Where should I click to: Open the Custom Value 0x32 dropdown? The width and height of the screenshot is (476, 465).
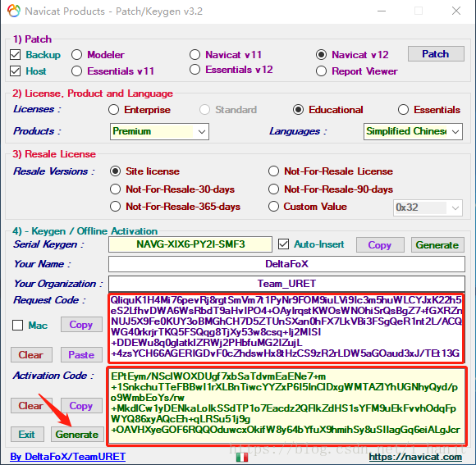tap(428, 207)
